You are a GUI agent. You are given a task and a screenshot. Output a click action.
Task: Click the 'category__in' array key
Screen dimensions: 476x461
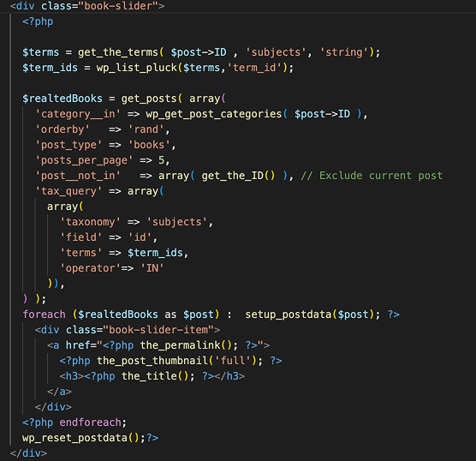78,114
